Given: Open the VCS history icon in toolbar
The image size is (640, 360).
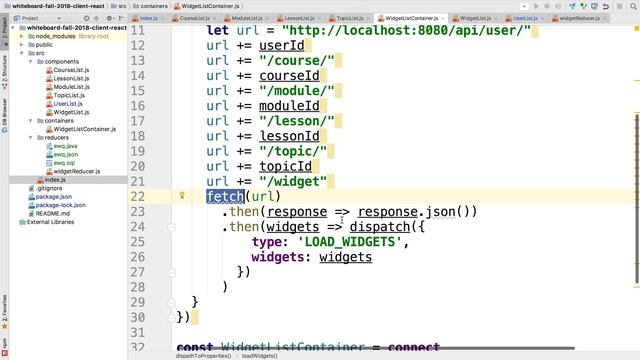Looking at the screenshot, I should [x=594, y=6].
